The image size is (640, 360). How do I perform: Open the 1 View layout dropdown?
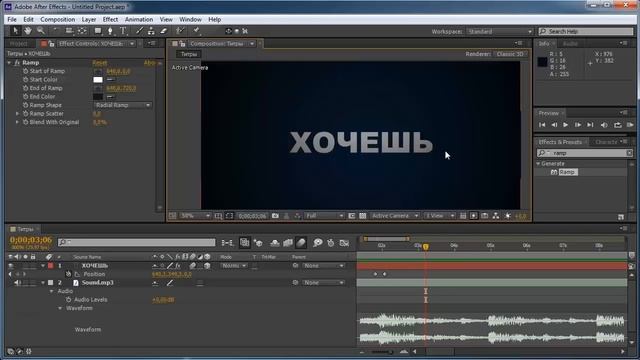tap(439, 216)
